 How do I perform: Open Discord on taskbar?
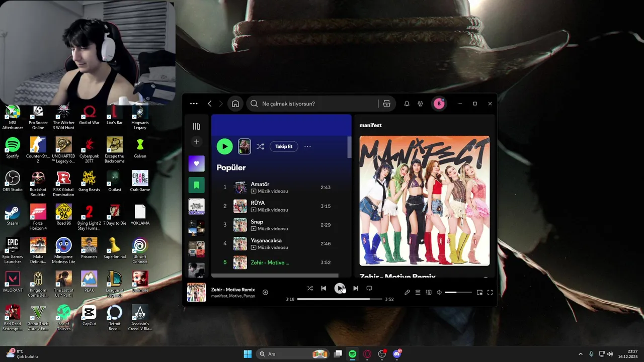[x=397, y=354]
